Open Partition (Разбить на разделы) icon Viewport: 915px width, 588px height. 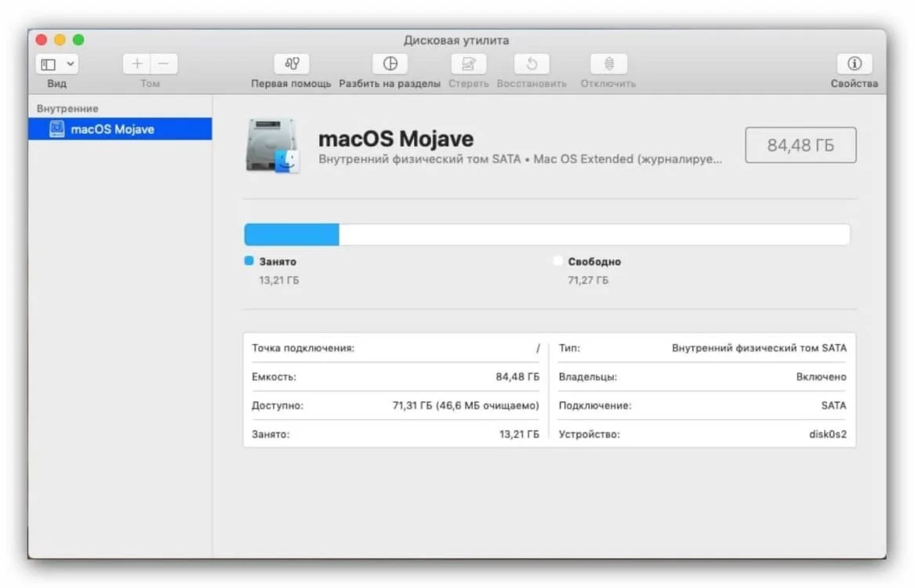(x=390, y=64)
